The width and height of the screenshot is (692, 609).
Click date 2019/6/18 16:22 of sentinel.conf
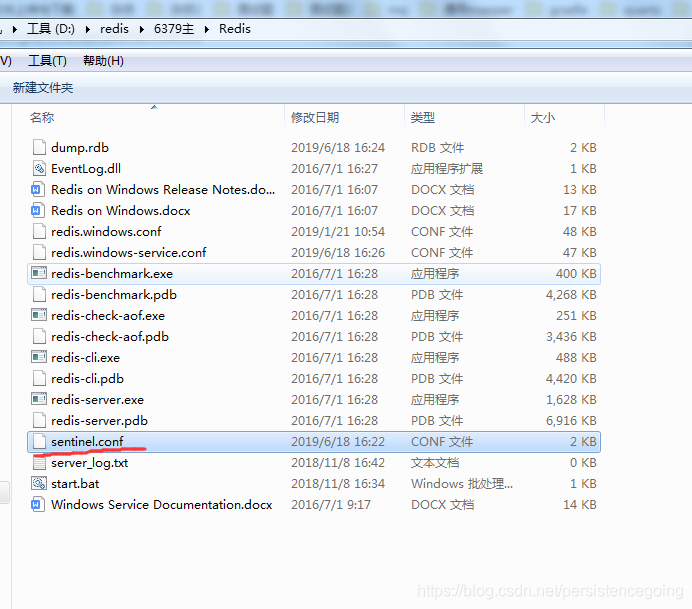click(338, 441)
